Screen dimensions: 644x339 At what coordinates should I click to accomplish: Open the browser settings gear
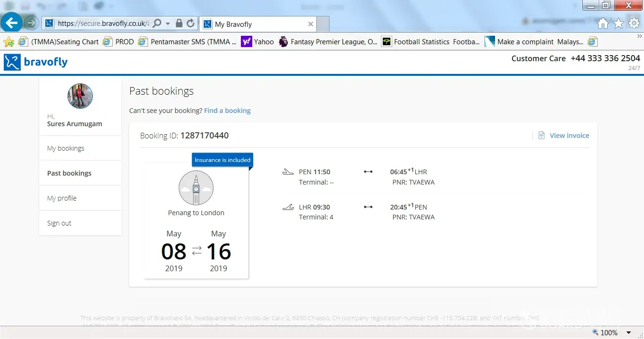click(634, 24)
